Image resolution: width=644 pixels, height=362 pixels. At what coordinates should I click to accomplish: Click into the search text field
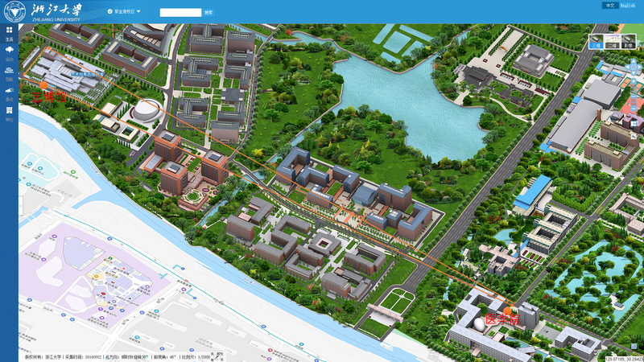click(x=180, y=12)
